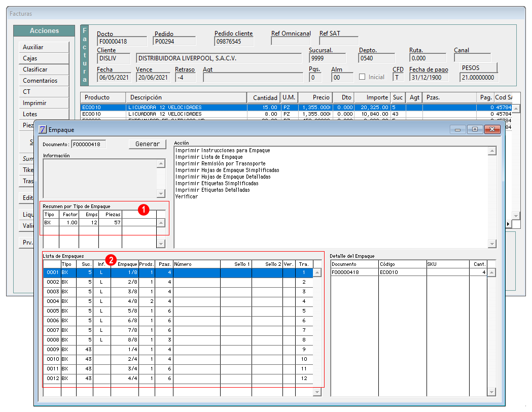Viewport: 532px width, 412px height.
Task: Select EC0010 invoice line with quantity 8.00
Action: point(296,114)
